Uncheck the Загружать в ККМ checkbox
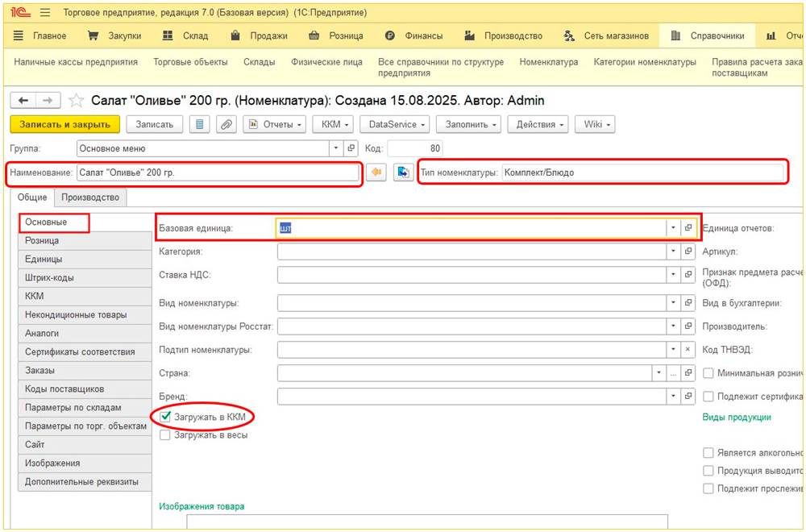Viewport: 806px width, 532px height. tap(166, 417)
